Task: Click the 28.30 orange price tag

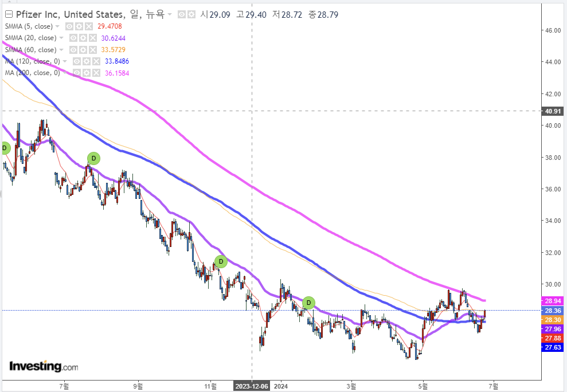Action: [553, 320]
